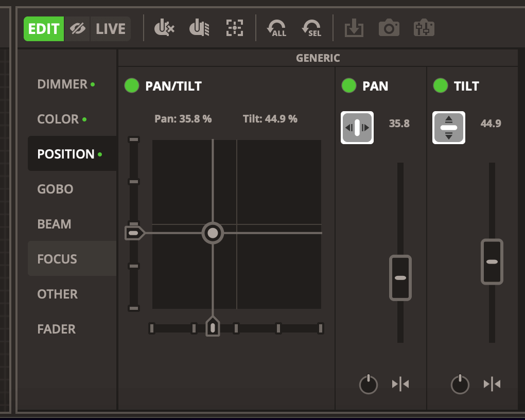Open the DIMMER tab

(x=62, y=84)
